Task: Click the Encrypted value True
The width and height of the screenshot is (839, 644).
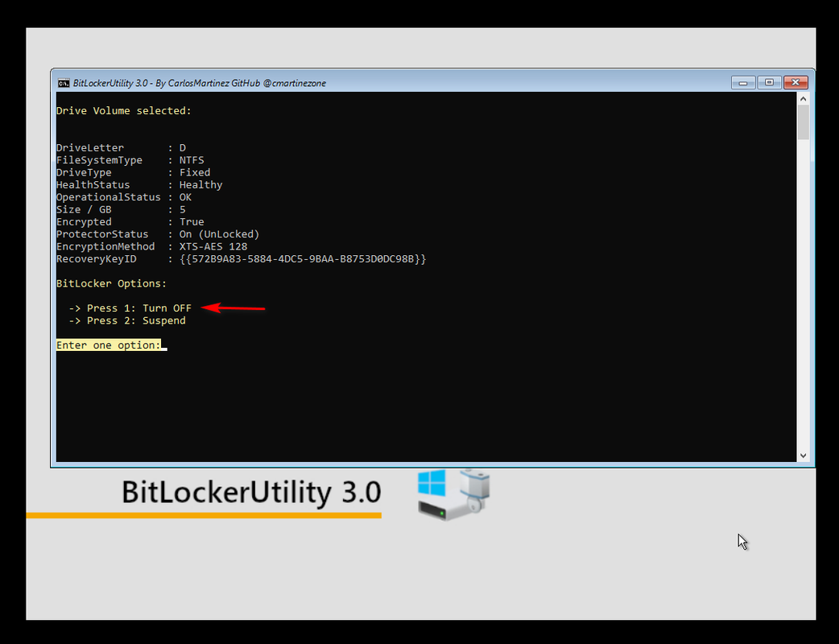Action: click(x=192, y=221)
